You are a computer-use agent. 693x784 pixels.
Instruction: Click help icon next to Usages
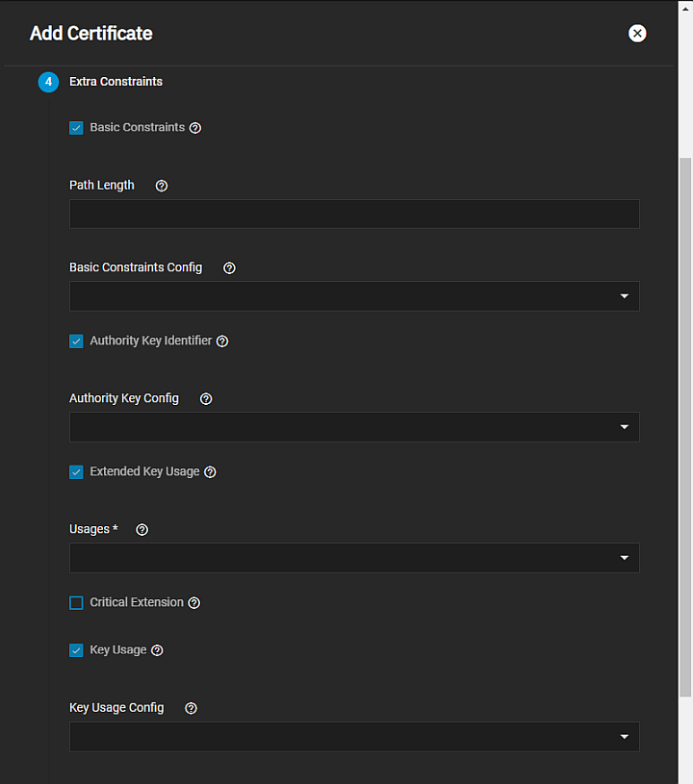click(x=142, y=530)
